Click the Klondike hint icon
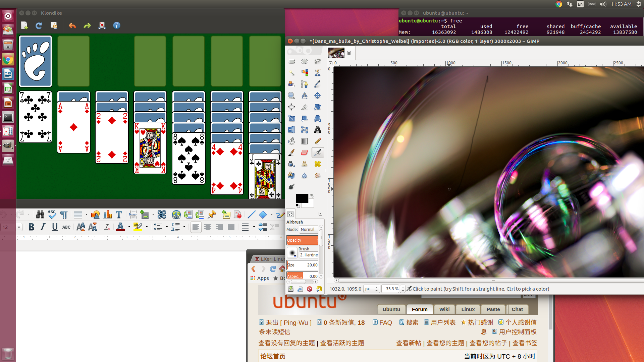The width and height of the screenshot is (644, 362). click(x=102, y=25)
